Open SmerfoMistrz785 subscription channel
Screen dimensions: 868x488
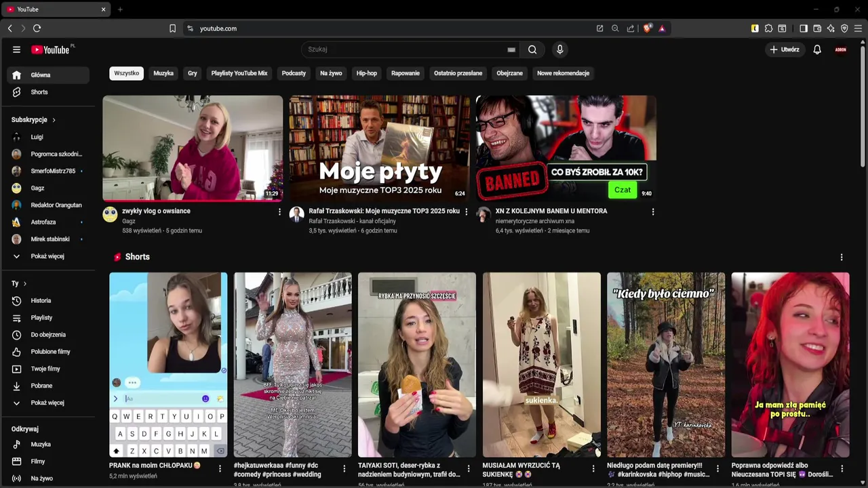47,171
